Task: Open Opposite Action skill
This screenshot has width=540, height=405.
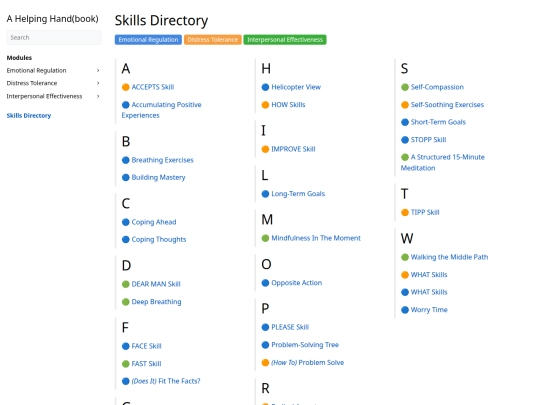Action: pos(297,283)
